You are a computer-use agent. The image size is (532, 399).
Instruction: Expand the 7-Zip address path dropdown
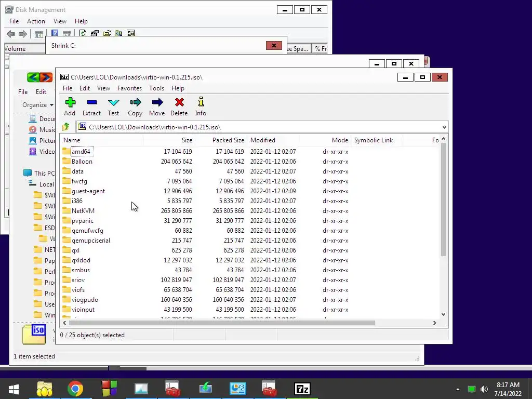pos(444,127)
